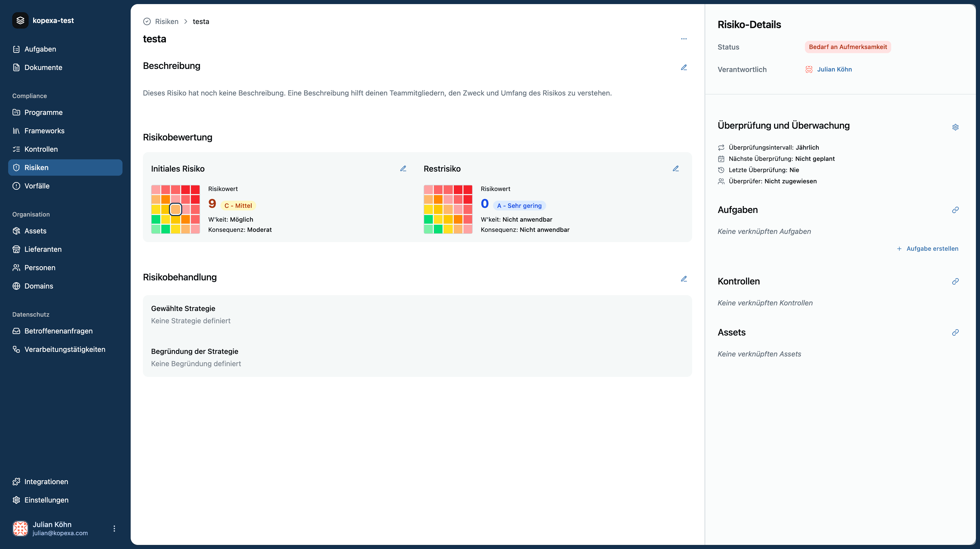Navigate to Frameworks in sidebar
The width and height of the screenshot is (980, 549).
pos(44,130)
